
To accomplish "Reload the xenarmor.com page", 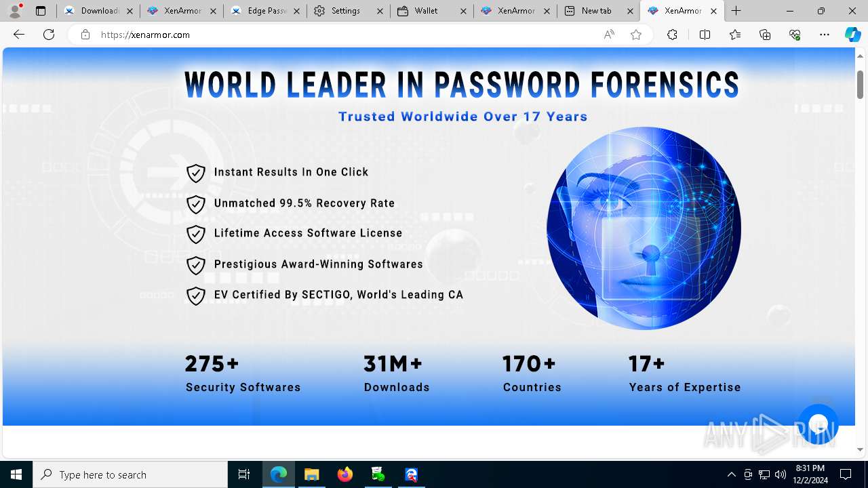I will [49, 35].
